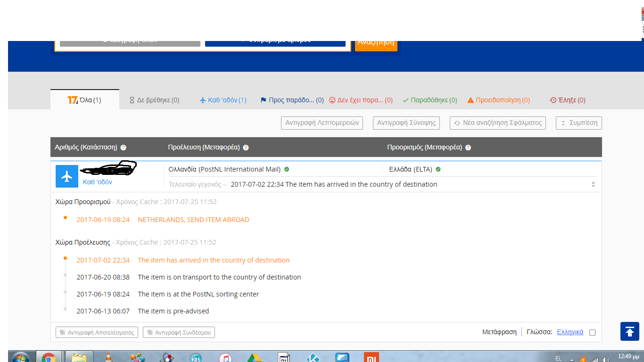View the Προειδοποίηση tab

coord(499,100)
